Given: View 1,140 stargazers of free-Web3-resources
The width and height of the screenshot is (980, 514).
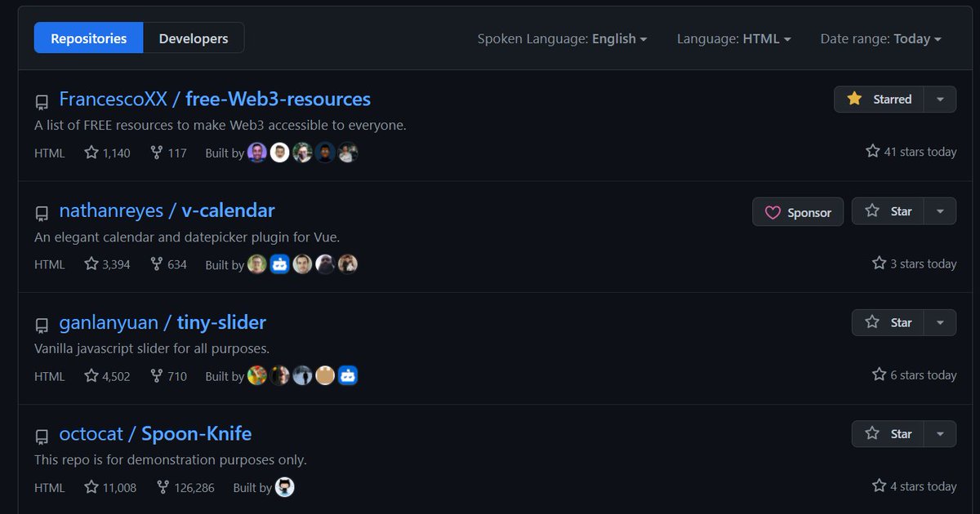Looking at the screenshot, I should point(107,153).
